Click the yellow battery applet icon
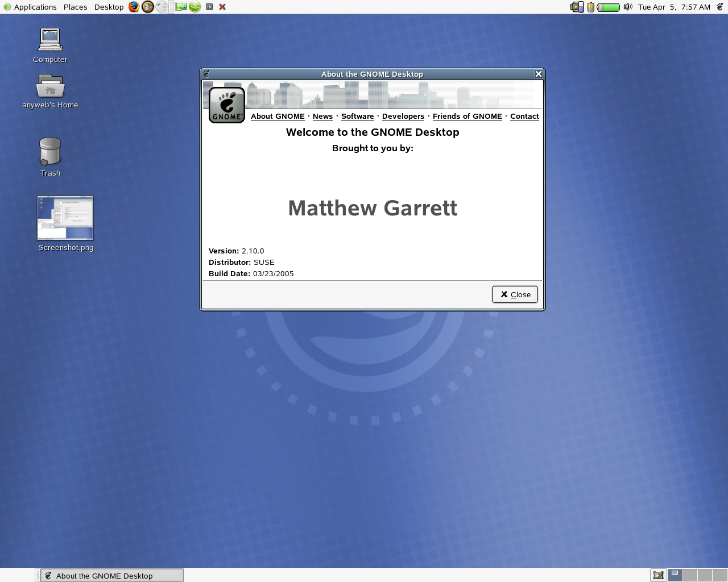Screen dimensions: 728x582 tap(591, 7)
